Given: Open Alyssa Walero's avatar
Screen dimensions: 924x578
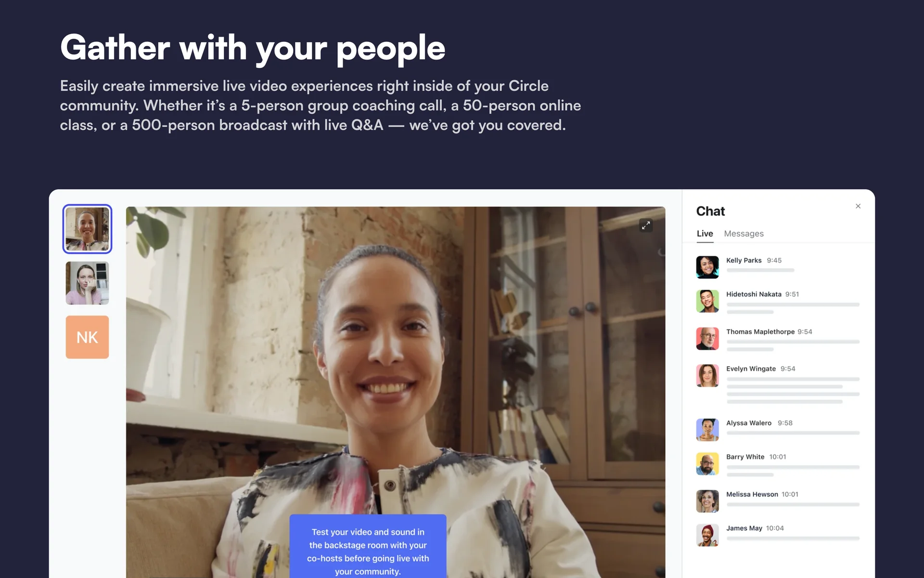Looking at the screenshot, I should click(707, 430).
